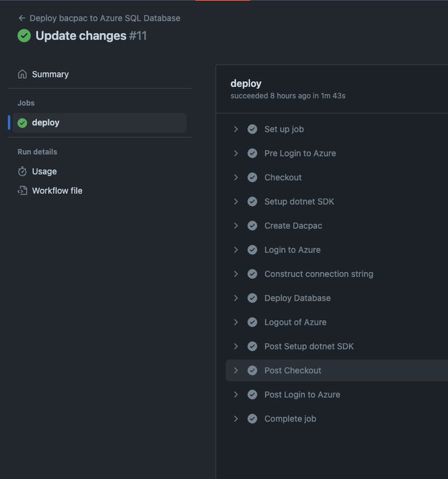Image resolution: width=448 pixels, height=479 pixels.
Task: Expand the Login to Azure step logs
Action: [236, 250]
